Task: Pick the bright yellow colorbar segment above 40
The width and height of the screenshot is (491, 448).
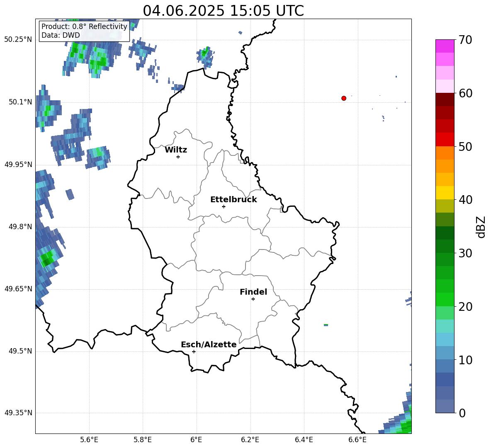Action: 445,193
